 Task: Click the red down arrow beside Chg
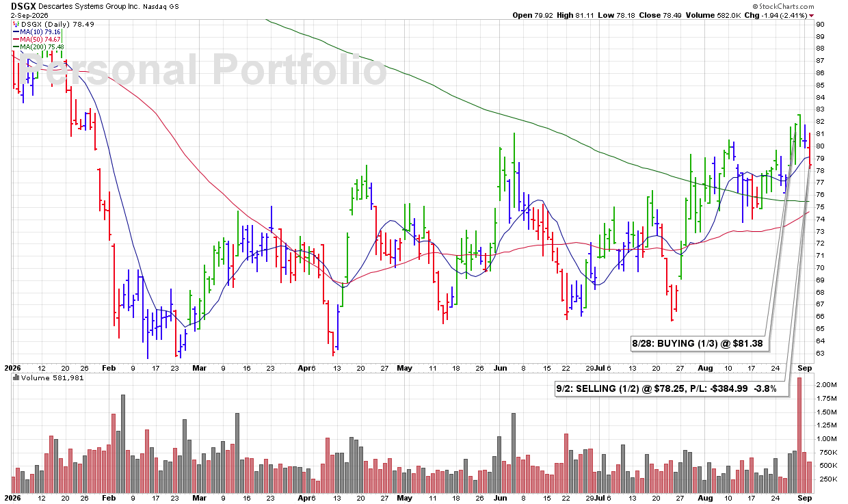click(x=812, y=16)
